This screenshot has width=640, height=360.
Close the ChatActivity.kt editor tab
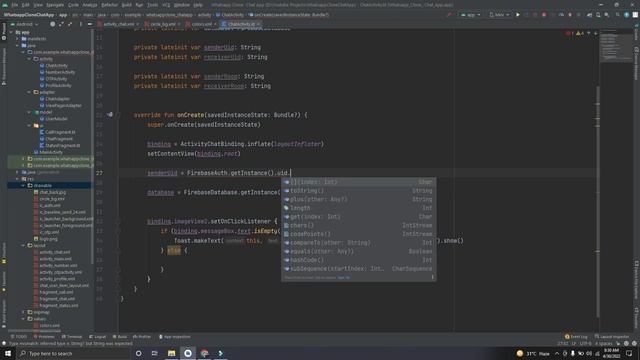258,24
